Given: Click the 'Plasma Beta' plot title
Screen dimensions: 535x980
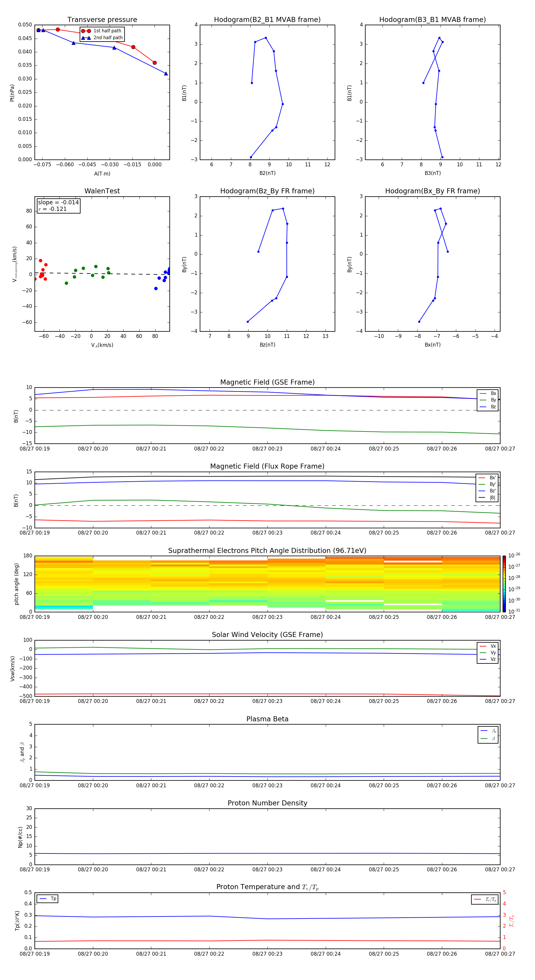Looking at the screenshot, I should point(267,719).
